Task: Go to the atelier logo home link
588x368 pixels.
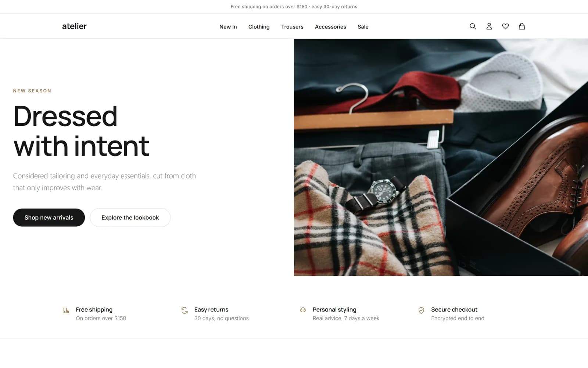Action: point(74,26)
